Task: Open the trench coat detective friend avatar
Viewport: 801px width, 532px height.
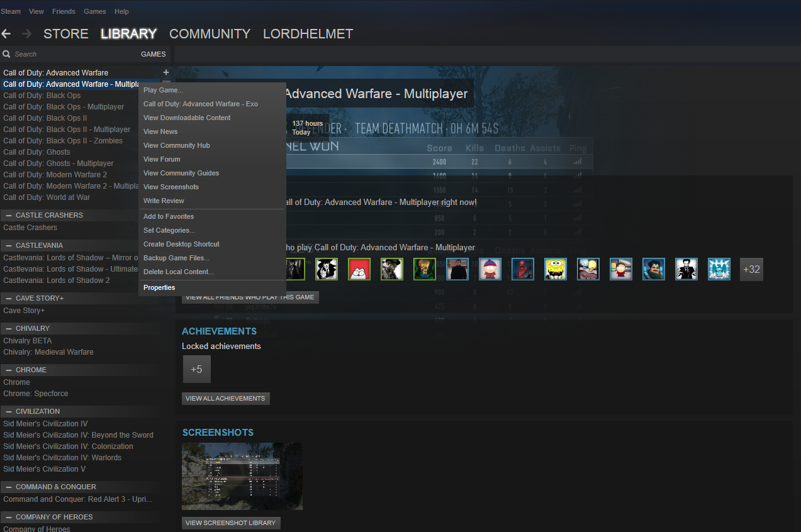Action: click(x=327, y=269)
